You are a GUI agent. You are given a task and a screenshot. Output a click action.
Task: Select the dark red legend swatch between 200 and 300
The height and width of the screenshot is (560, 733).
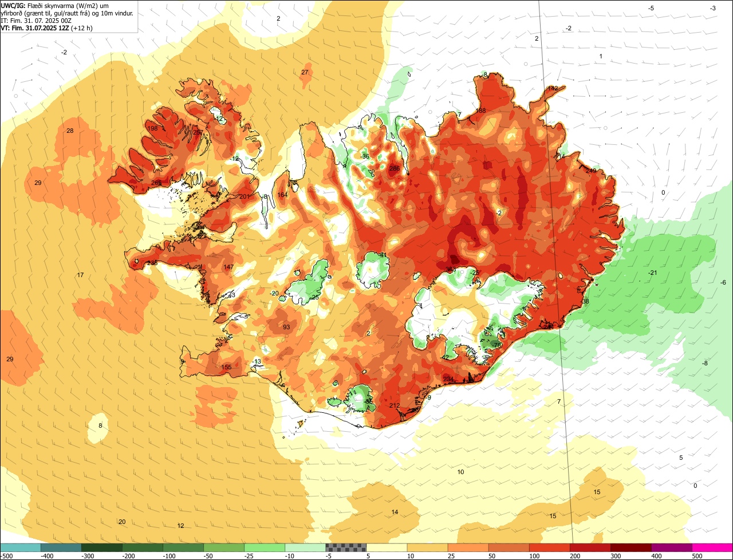(590, 547)
